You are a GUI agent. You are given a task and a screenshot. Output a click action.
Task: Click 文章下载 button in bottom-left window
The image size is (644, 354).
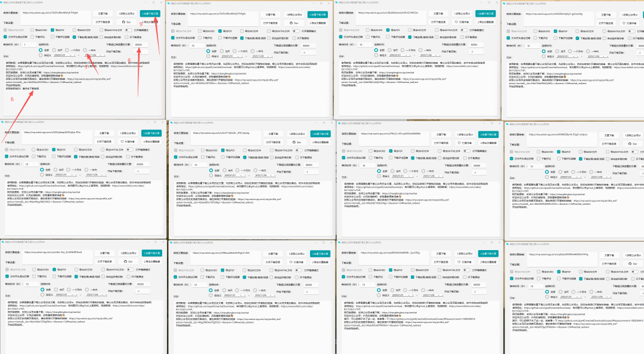click(x=105, y=253)
